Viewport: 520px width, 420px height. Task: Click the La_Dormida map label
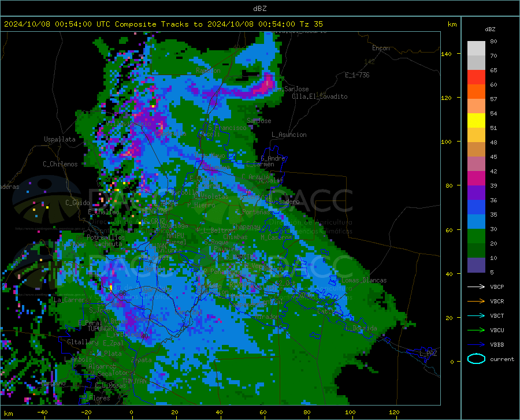pos(361,328)
